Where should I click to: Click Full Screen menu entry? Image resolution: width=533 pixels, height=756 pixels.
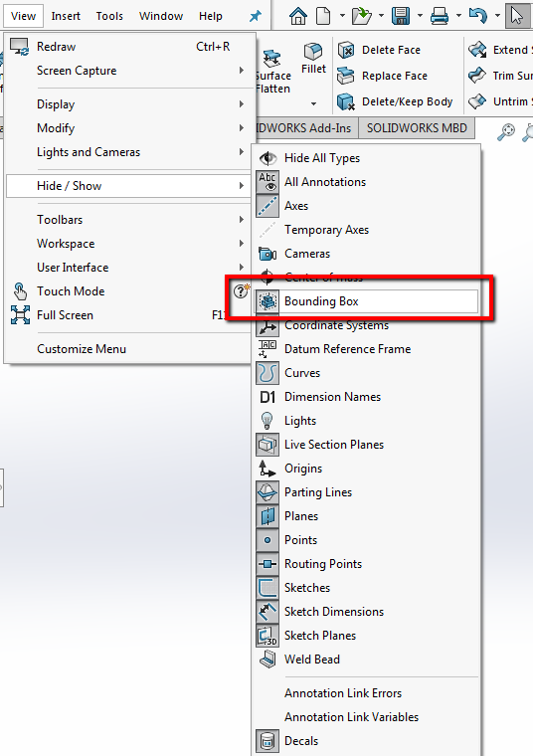(128, 315)
